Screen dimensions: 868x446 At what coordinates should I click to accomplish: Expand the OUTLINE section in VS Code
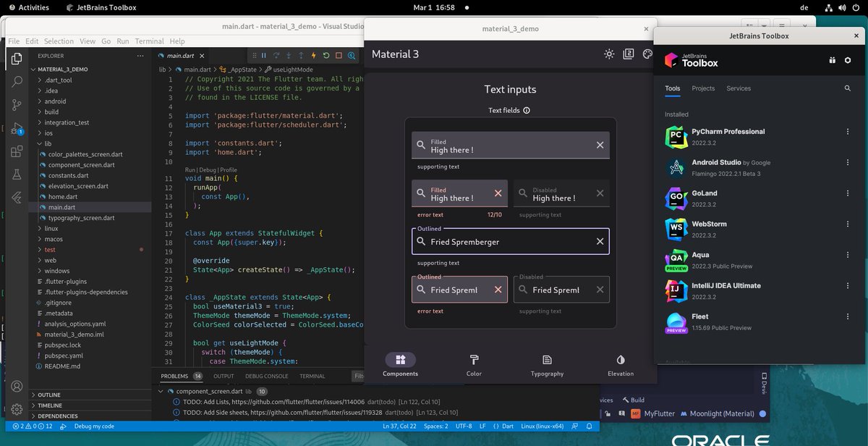[35, 395]
